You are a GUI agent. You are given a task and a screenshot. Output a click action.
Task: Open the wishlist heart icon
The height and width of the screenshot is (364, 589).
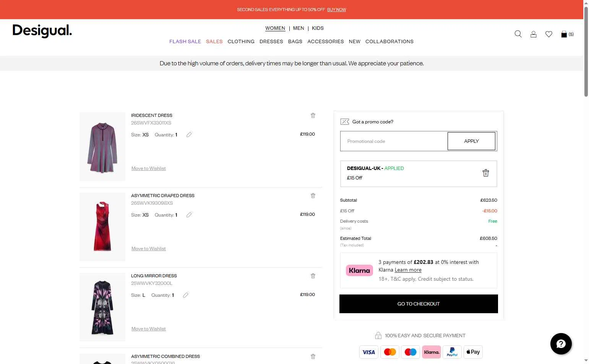(549, 34)
